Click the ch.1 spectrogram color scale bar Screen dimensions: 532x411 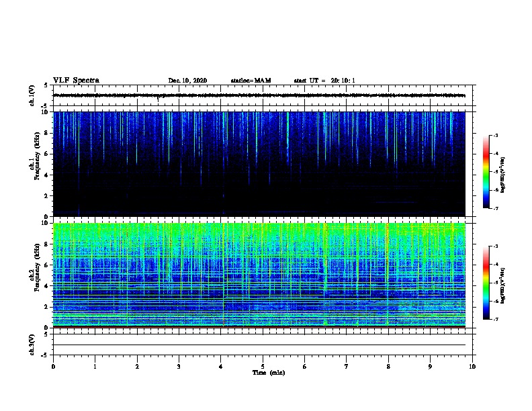click(486, 172)
